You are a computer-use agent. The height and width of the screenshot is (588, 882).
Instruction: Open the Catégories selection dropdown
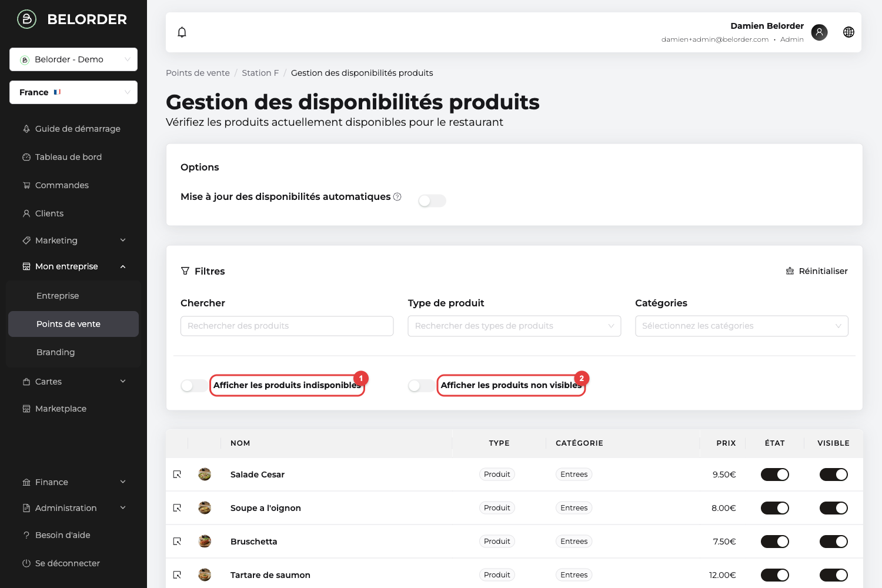tap(741, 326)
